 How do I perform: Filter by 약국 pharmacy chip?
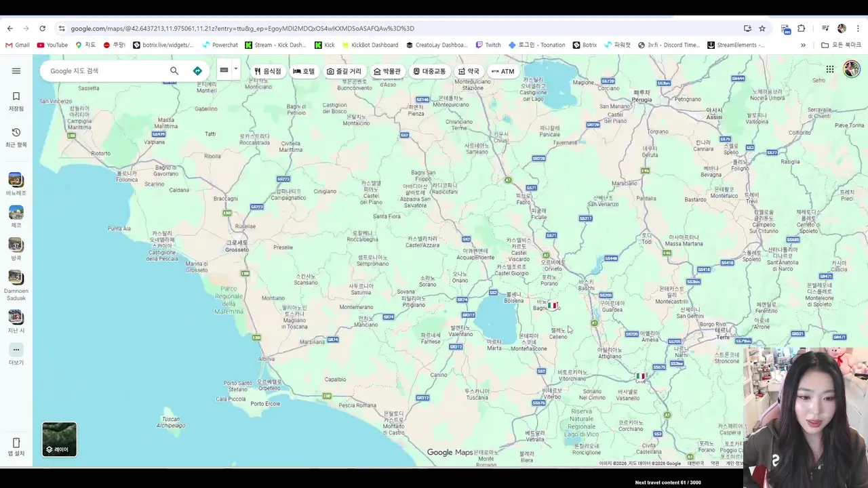[469, 71]
